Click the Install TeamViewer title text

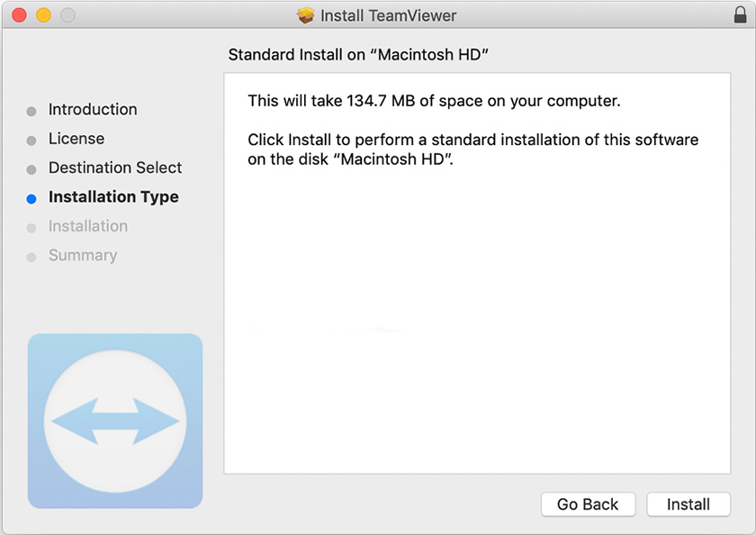391,14
